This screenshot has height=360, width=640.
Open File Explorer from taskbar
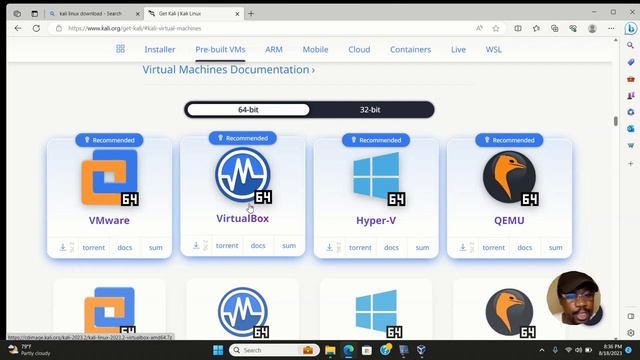tap(330, 350)
